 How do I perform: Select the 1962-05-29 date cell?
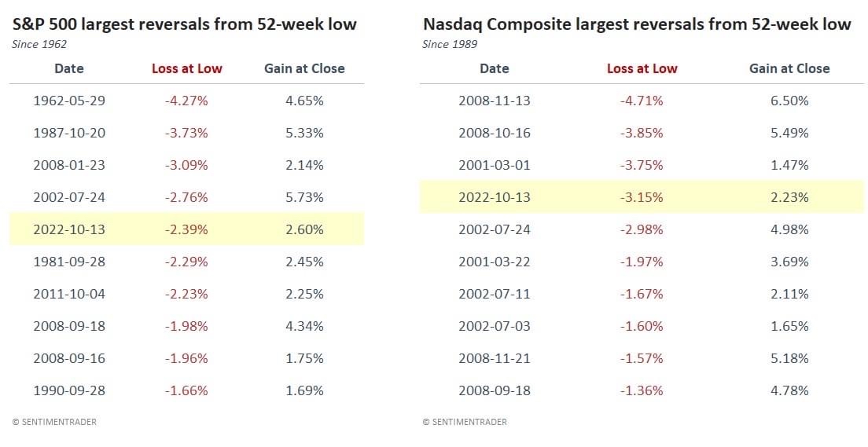tap(69, 101)
